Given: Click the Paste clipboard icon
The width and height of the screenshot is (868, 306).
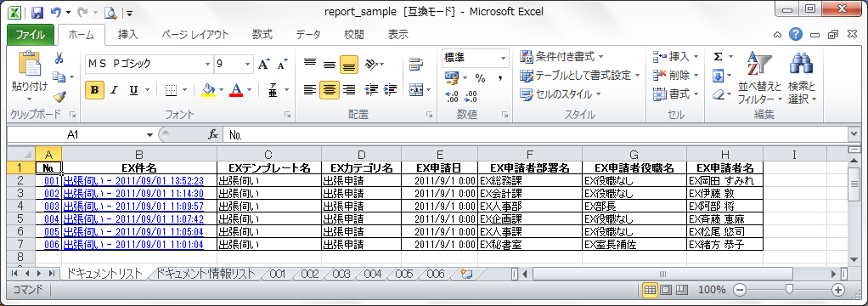Looking at the screenshot, I should tap(30, 64).
